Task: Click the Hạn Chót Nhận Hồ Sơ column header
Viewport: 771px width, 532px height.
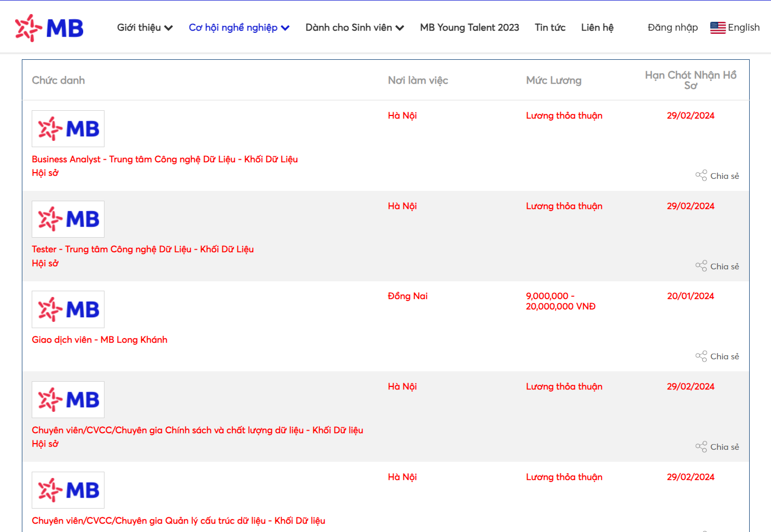Action: [690, 80]
